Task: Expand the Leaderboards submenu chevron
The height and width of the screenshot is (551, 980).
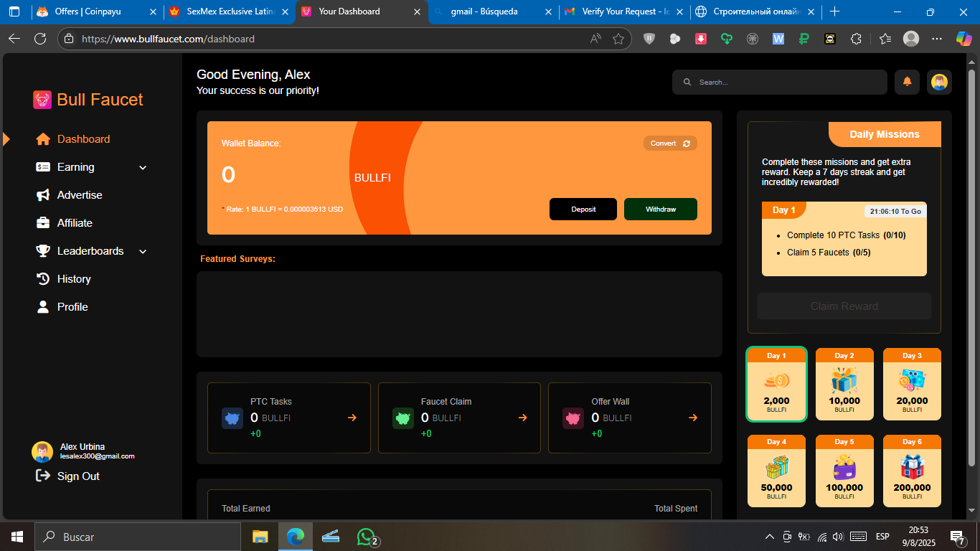Action: pos(143,252)
